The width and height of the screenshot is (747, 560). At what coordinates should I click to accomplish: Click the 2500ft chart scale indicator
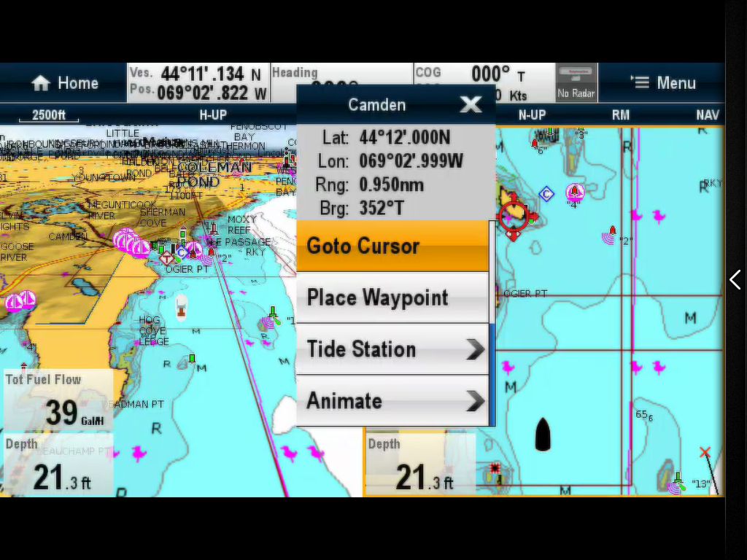coord(49,115)
